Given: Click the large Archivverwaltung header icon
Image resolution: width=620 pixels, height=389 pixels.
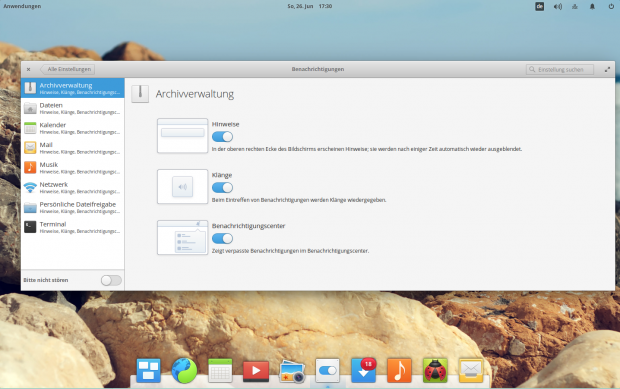Looking at the screenshot, I should coord(140,94).
